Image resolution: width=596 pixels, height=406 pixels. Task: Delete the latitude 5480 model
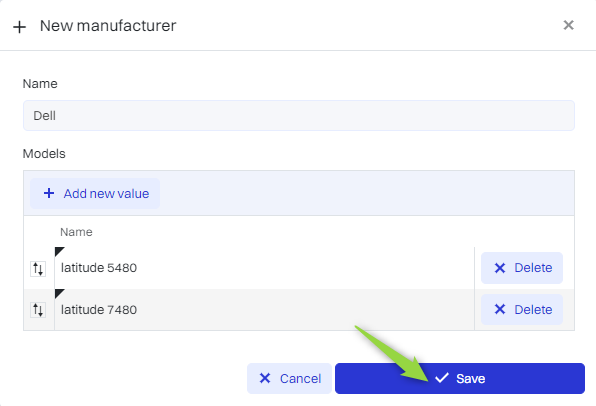pos(522,268)
